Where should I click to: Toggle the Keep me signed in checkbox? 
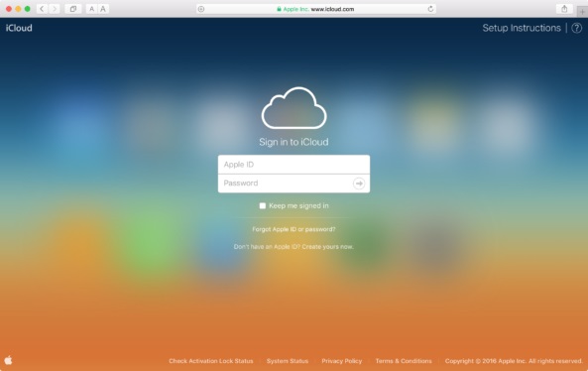click(263, 205)
